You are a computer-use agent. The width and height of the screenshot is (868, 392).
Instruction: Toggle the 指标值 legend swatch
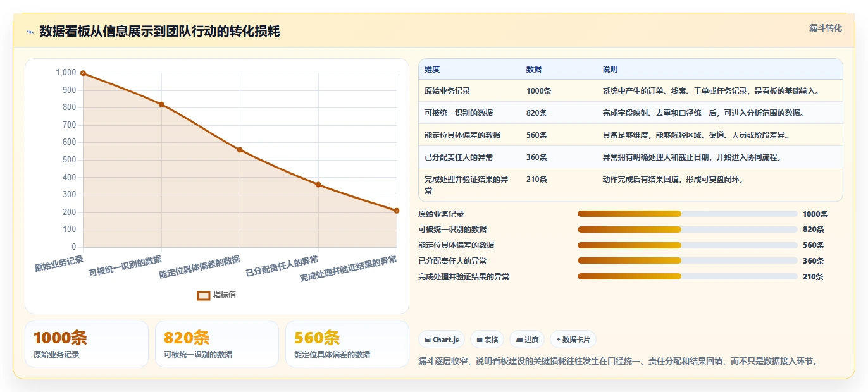(x=203, y=295)
